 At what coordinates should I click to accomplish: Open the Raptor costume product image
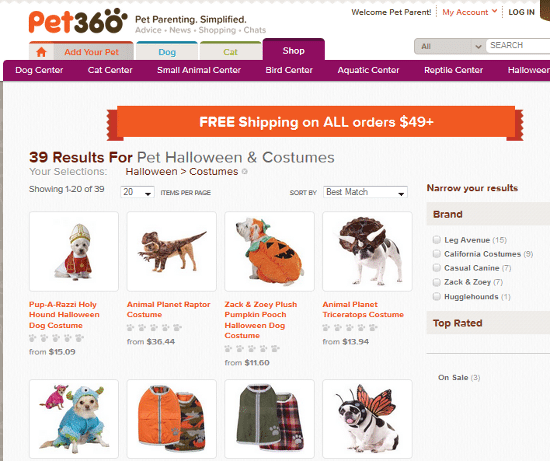click(172, 251)
